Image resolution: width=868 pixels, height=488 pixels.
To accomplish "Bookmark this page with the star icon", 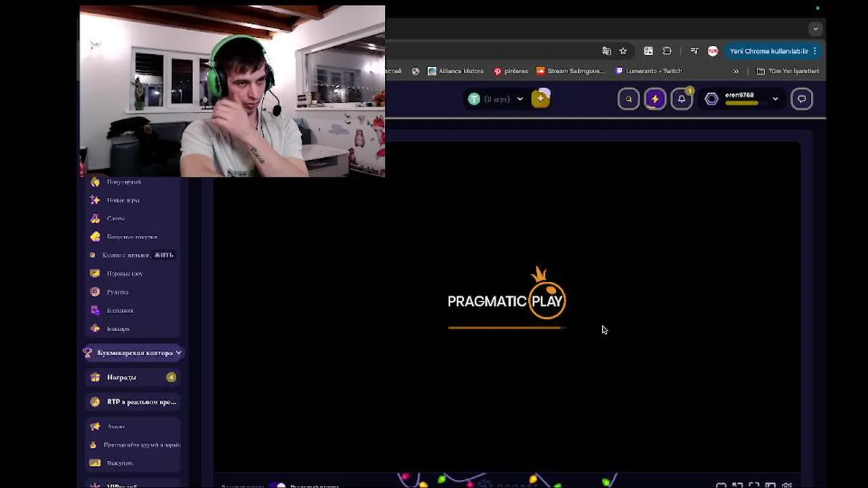I will tap(623, 51).
